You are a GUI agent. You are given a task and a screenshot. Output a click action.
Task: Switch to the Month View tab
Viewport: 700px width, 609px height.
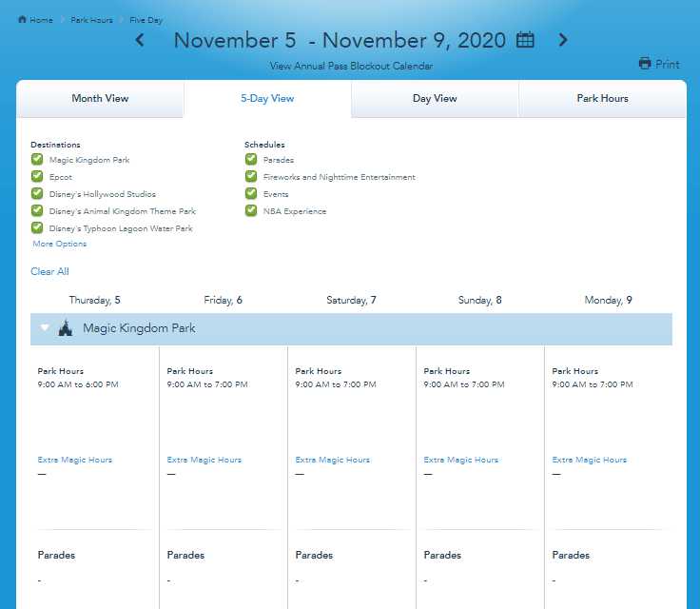[x=100, y=98]
